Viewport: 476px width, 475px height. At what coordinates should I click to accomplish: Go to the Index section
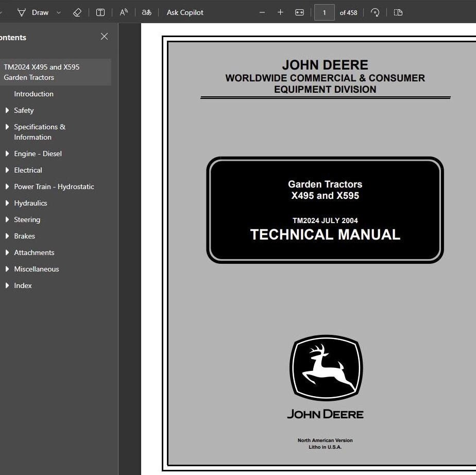click(23, 285)
